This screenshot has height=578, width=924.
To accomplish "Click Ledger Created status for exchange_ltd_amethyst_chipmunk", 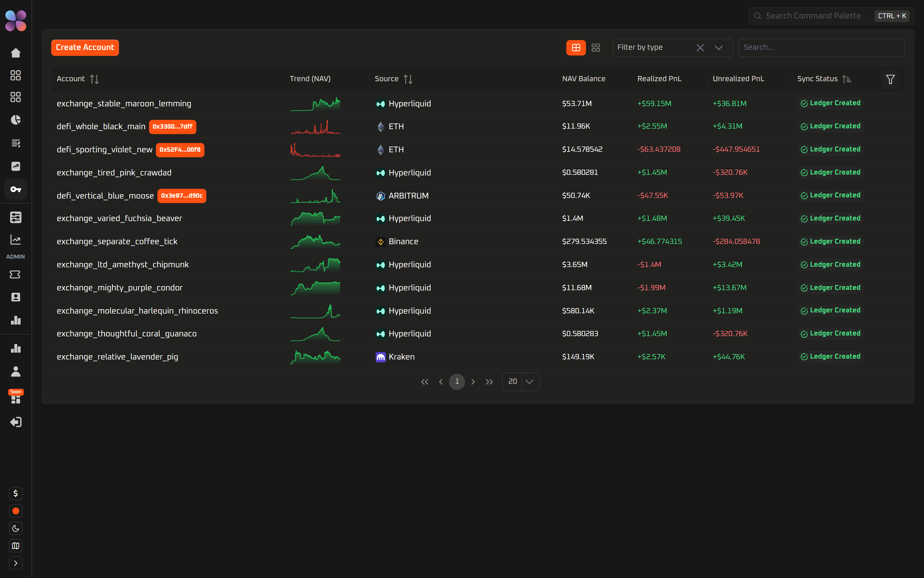I will [830, 265].
